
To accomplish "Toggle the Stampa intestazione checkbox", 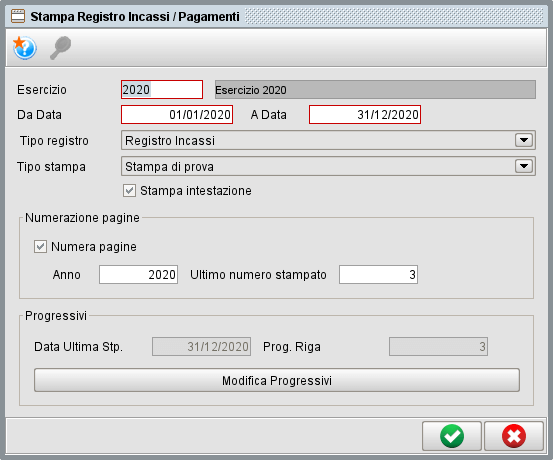I will click(129, 191).
